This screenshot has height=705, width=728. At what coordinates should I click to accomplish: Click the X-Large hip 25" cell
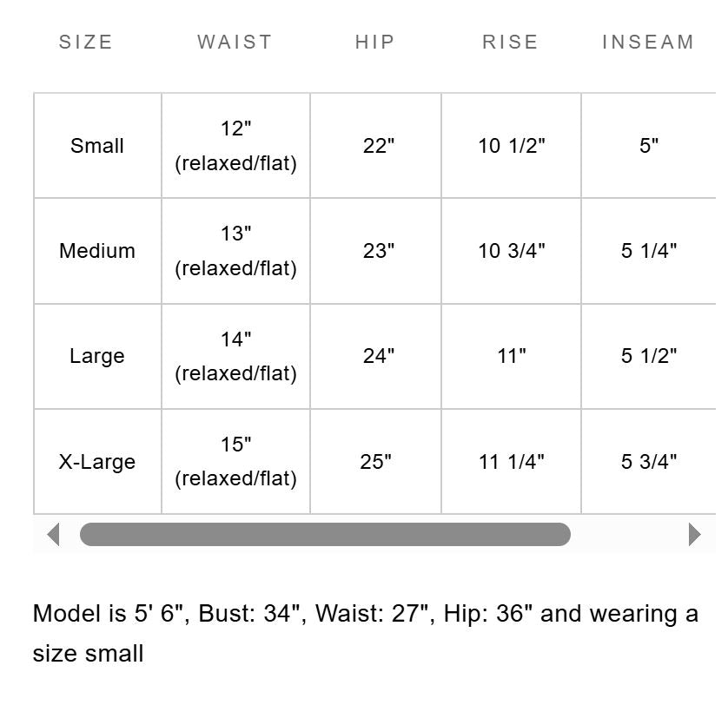click(375, 461)
